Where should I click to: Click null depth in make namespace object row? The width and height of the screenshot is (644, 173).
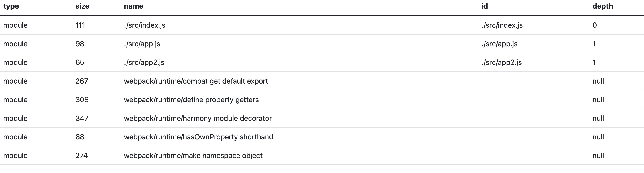pos(598,156)
